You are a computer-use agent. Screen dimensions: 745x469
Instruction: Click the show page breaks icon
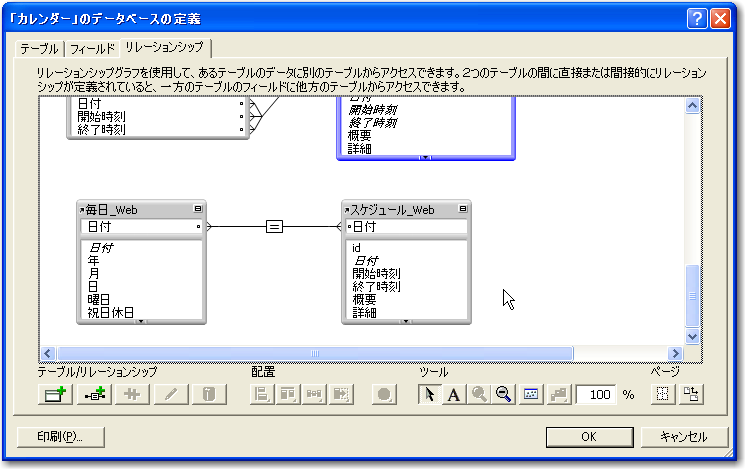click(661, 394)
